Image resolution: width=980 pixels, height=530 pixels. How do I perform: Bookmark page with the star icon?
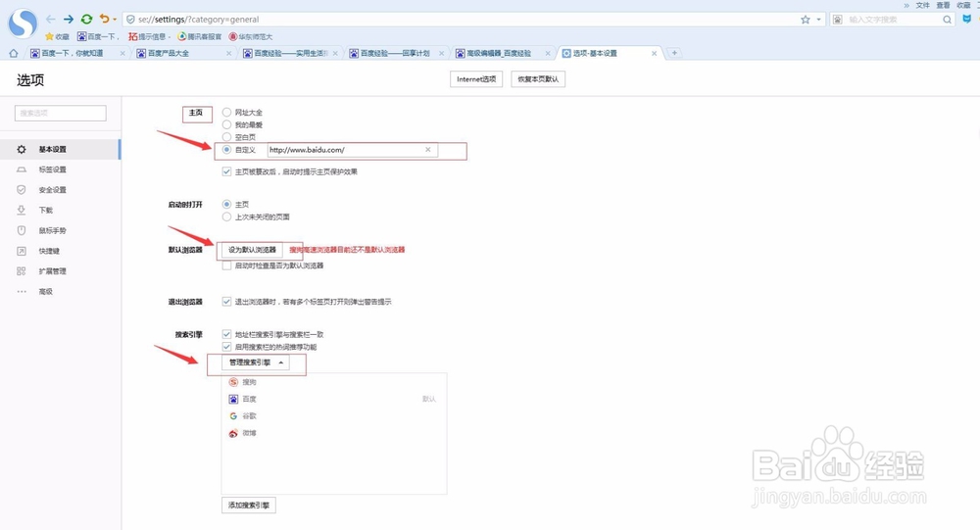806,20
